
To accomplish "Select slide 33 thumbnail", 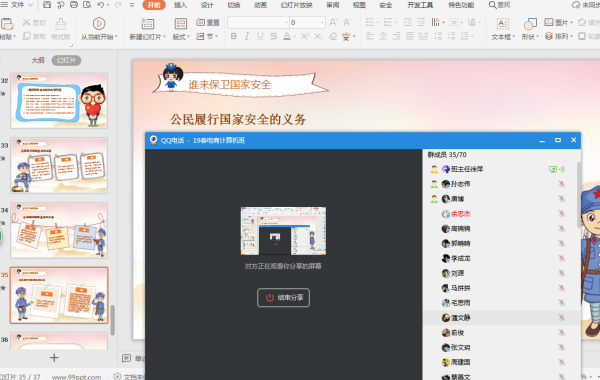I will pos(59,165).
